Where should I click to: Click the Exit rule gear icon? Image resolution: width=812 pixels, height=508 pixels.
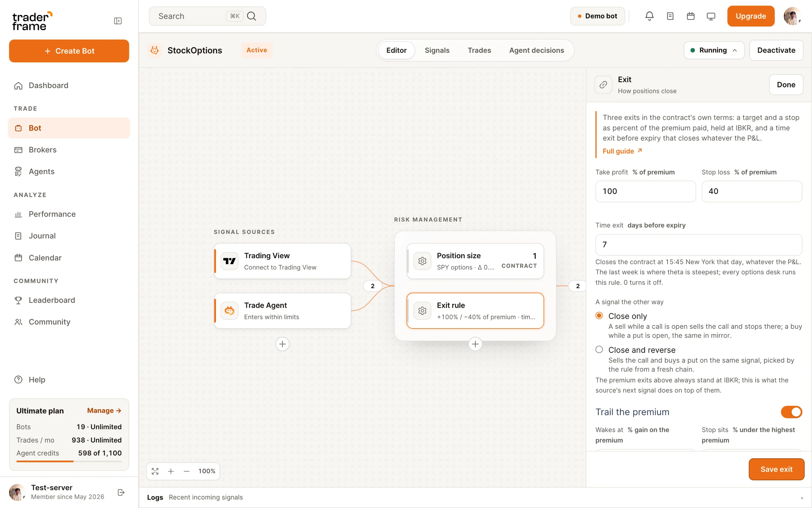(422, 311)
